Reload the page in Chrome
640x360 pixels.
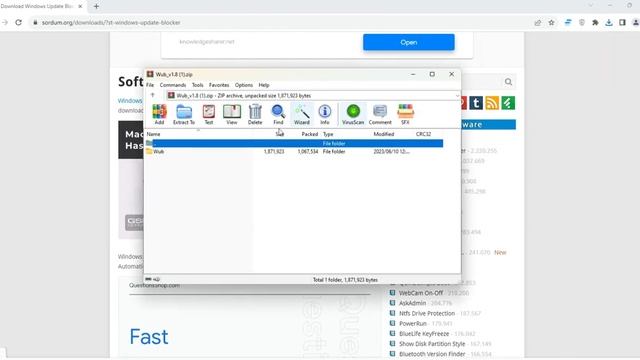pyautogui.click(x=18, y=22)
